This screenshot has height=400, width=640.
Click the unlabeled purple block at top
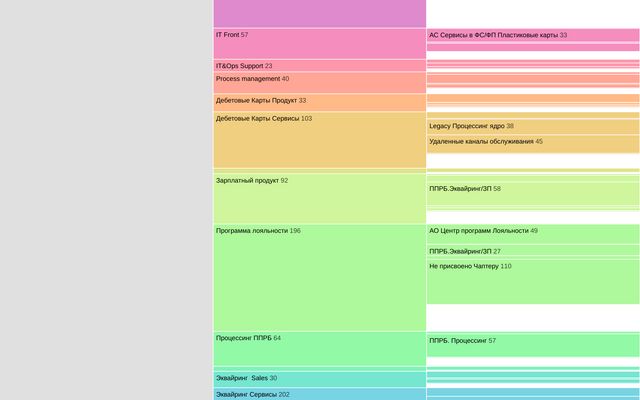(319, 13)
